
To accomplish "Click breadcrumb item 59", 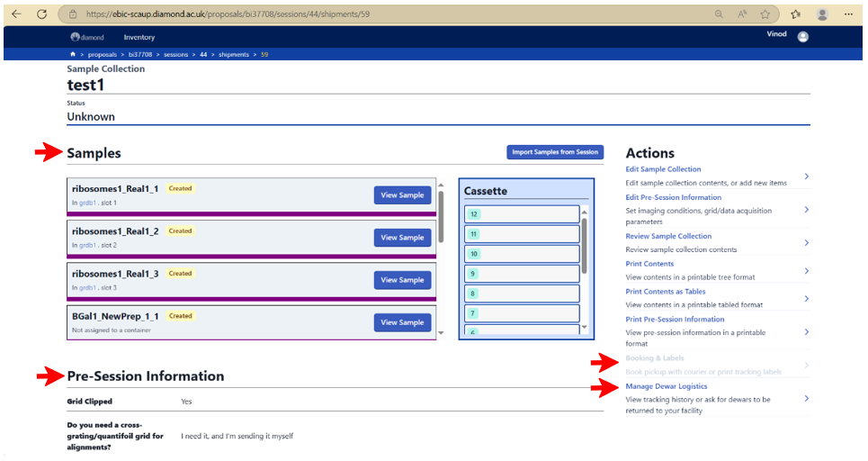I will 264,54.
